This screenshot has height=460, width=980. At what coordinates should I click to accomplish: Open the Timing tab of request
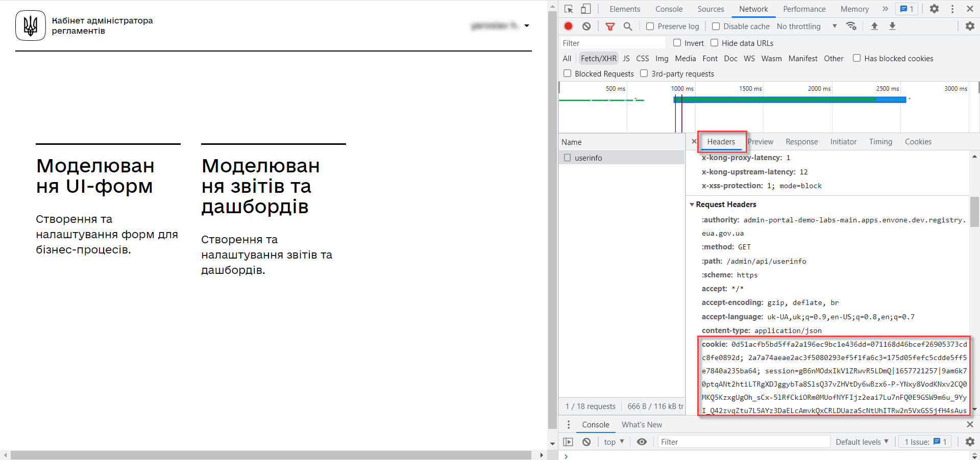pos(880,142)
